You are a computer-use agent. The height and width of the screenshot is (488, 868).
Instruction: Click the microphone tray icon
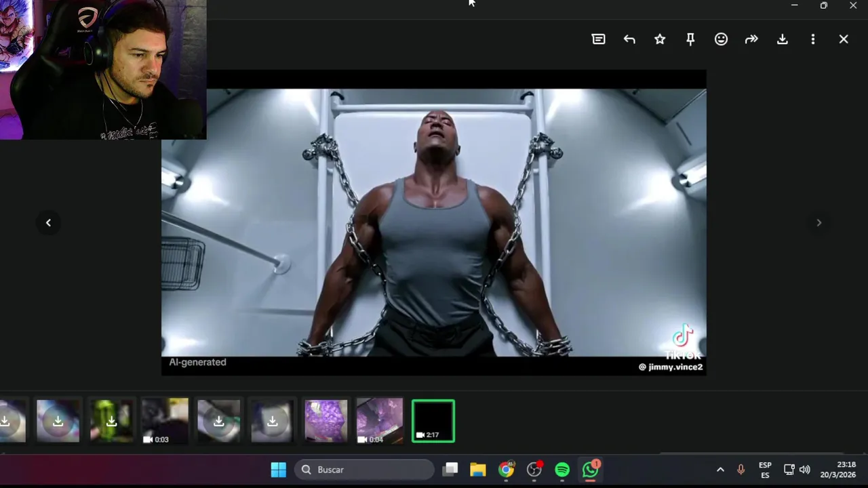pyautogui.click(x=741, y=470)
